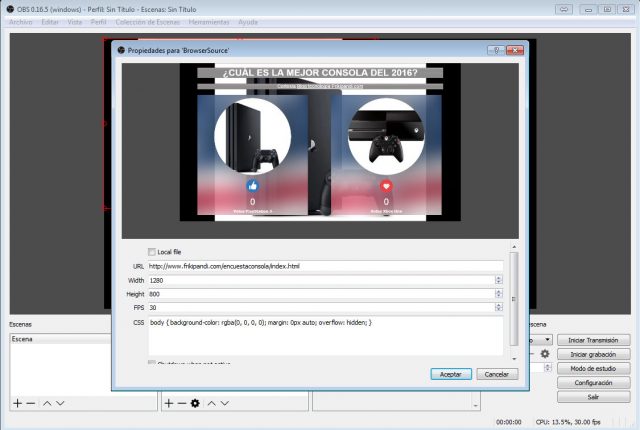
Task: Click the properties dialog vertical scrollbar
Action: tap(514, 300)
